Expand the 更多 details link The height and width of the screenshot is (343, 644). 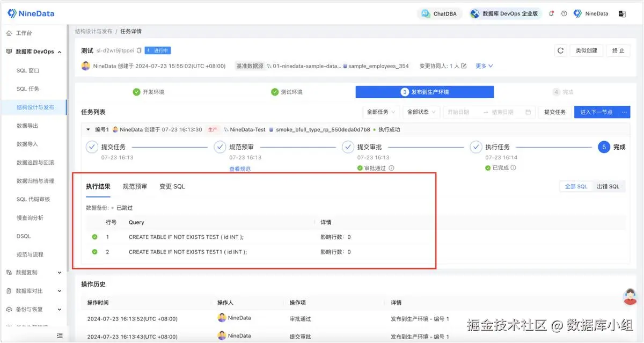tap(484, 66)
